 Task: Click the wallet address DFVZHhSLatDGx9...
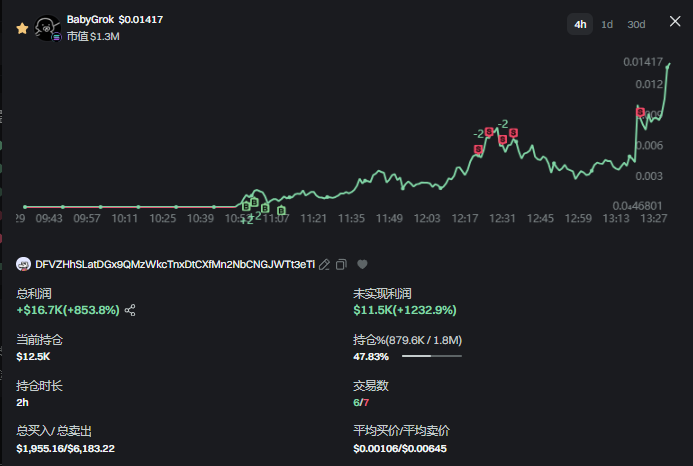(175, 264)
